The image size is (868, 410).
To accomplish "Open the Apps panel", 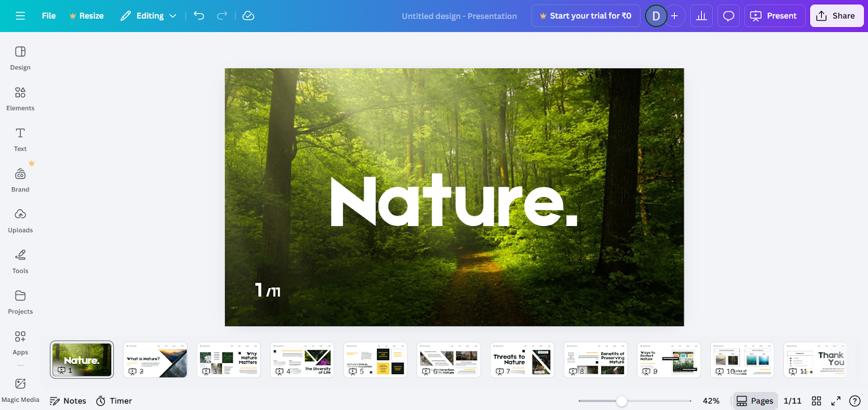I will pyautogui.click(x=20, y=343).
